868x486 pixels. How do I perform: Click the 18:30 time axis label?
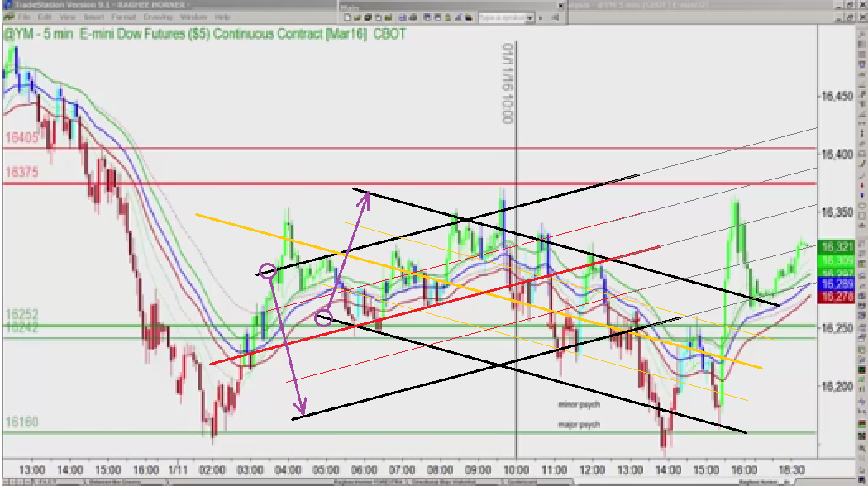click(791, 470)
